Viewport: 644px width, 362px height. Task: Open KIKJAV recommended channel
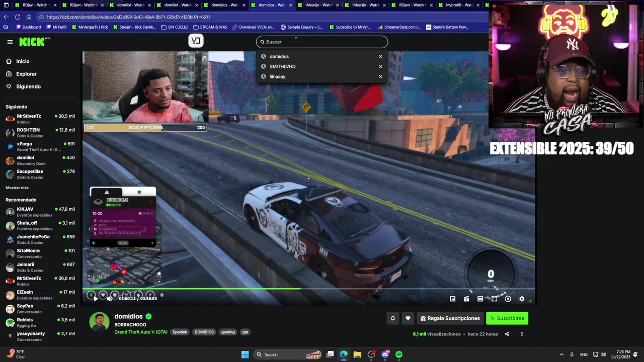point(40,212)
